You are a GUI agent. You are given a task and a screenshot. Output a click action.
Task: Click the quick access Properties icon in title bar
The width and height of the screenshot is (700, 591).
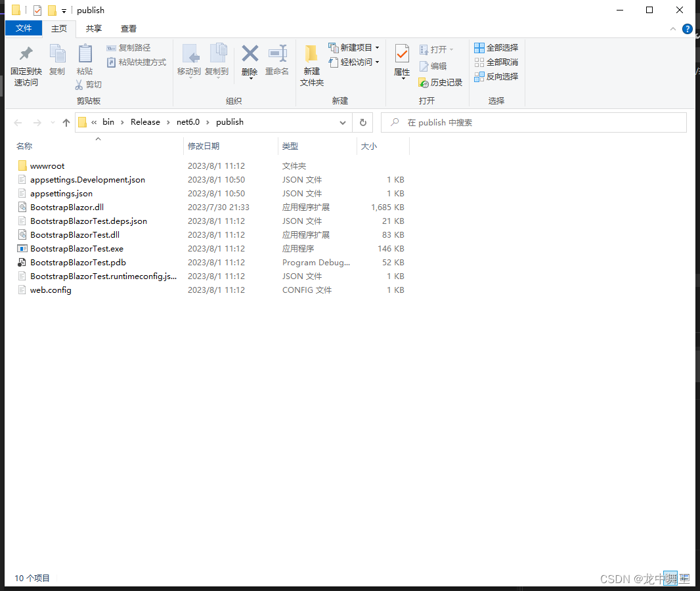click(x=37, y=11)
